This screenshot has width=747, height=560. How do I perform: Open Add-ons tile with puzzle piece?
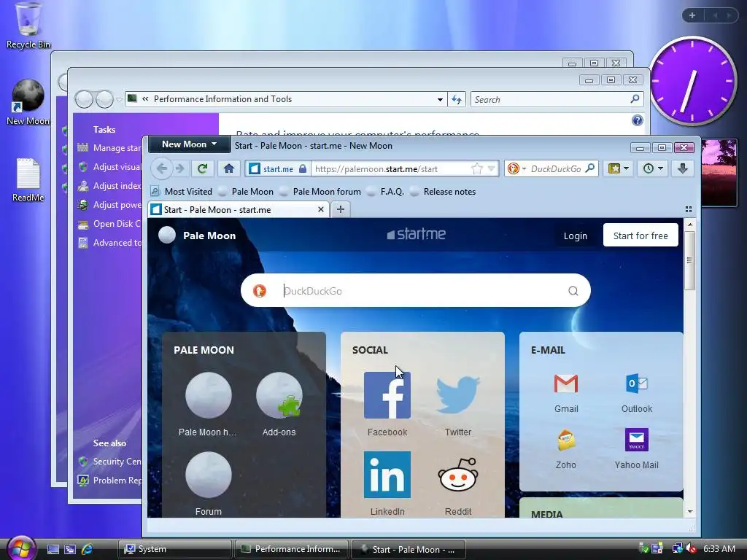coord(279,395)
